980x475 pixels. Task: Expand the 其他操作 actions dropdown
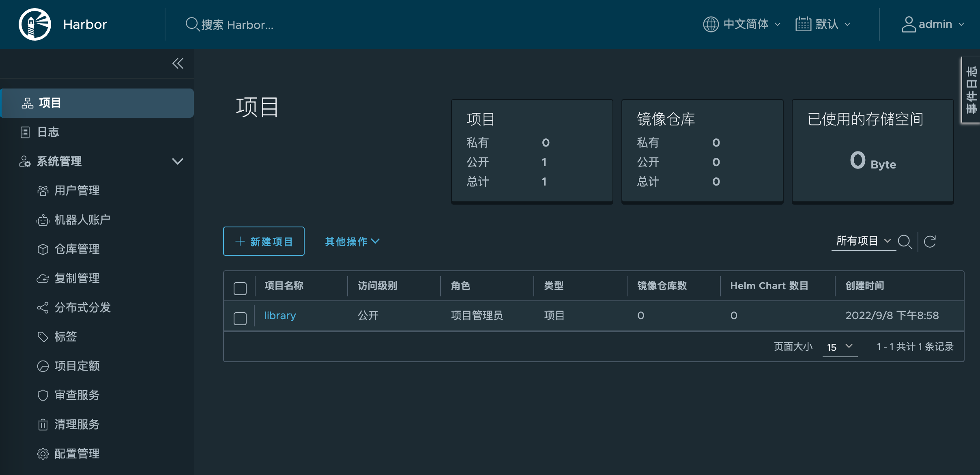pos(352,242)
